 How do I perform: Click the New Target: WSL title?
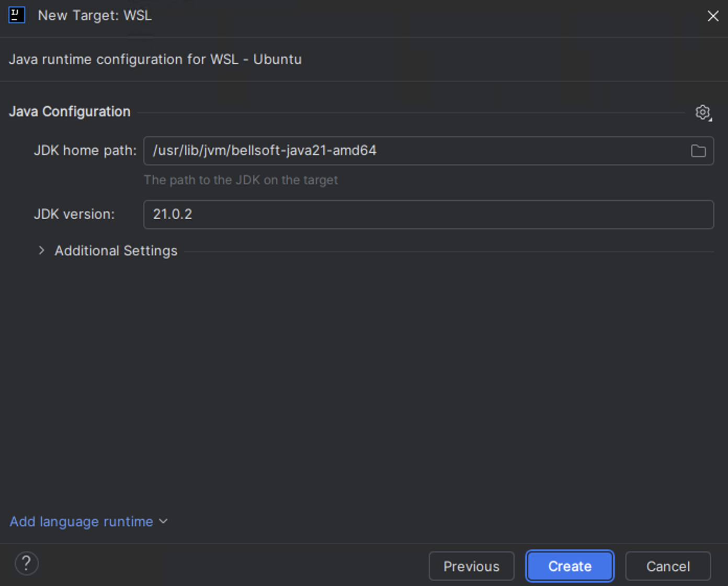[x=95, y=15]
